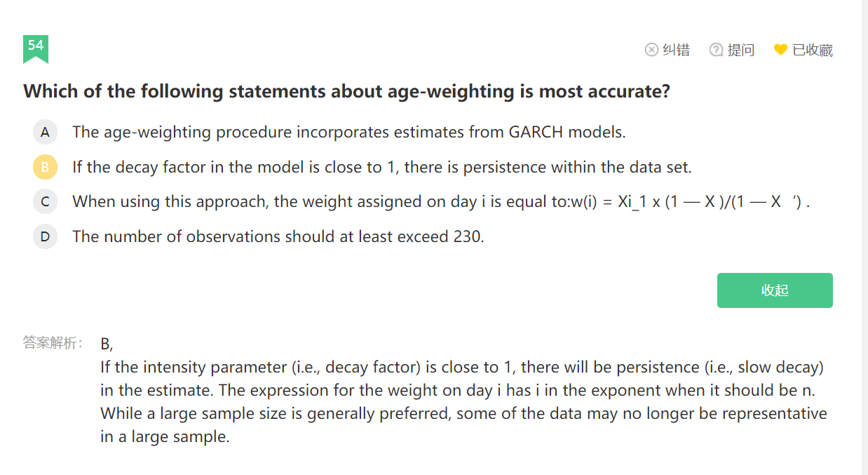868x475 pixels.
Task: Click the age-weighting question title
Action: 346,91
